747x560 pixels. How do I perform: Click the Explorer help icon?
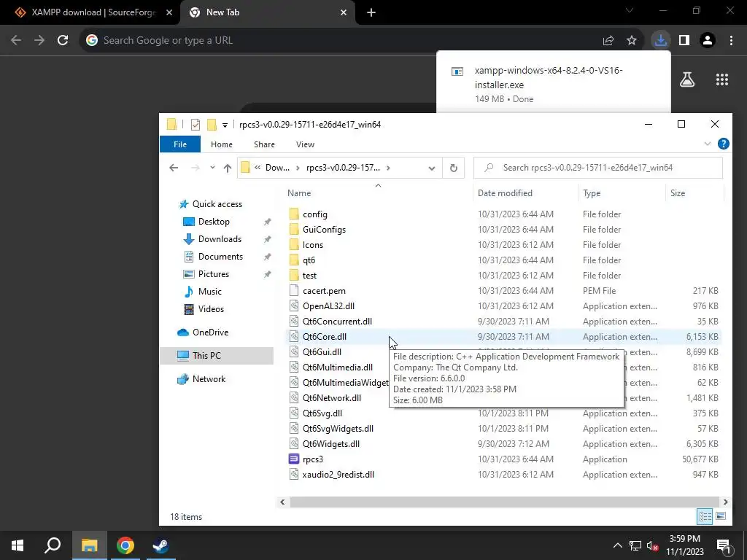point(723,144)
